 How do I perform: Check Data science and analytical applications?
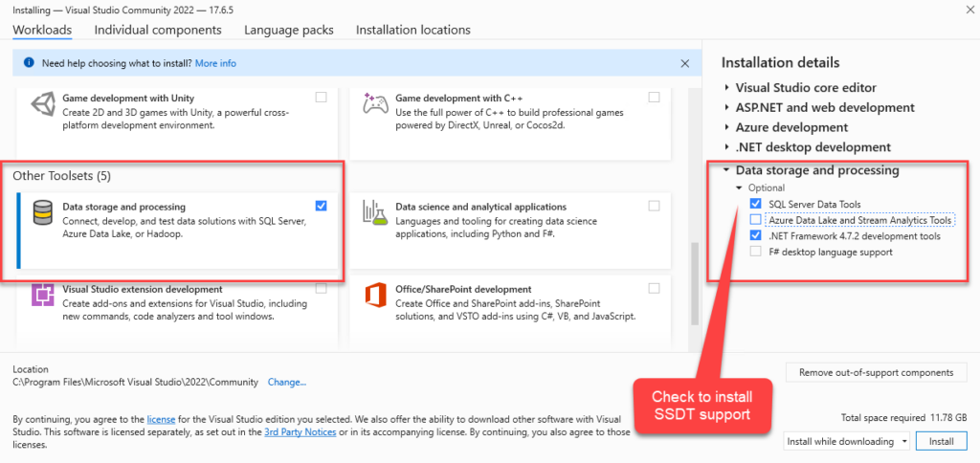654,206
